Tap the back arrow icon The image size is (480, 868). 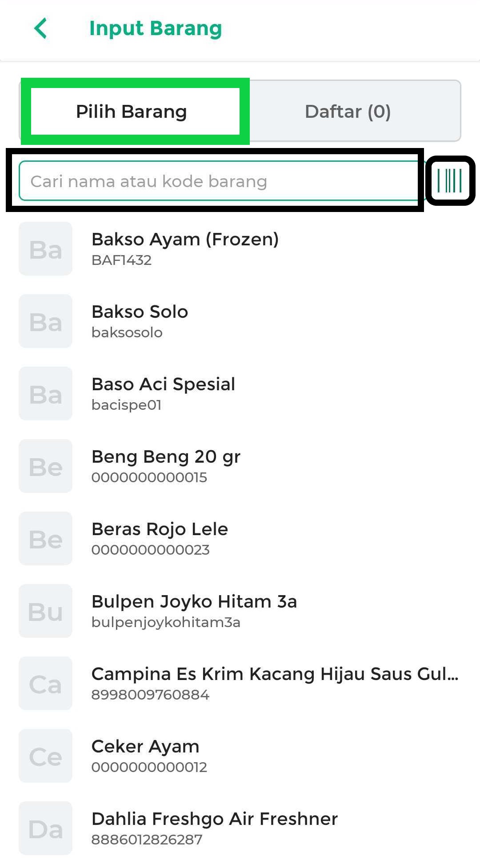(x=40, y=28)
